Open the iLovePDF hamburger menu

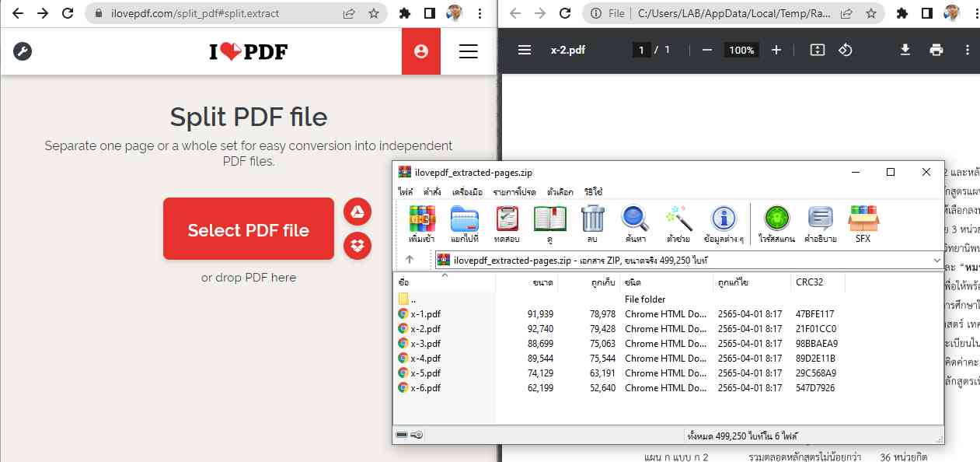(x=468, y=51)
